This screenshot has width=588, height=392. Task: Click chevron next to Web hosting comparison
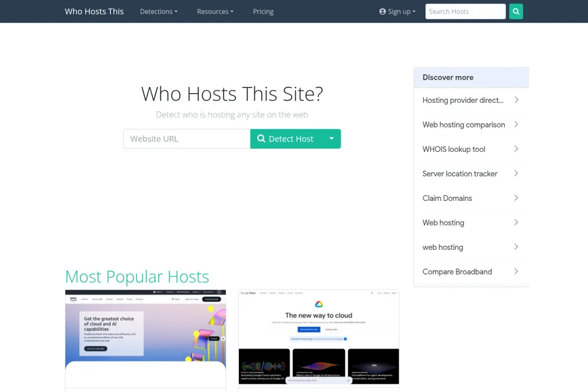coord(516,124)
